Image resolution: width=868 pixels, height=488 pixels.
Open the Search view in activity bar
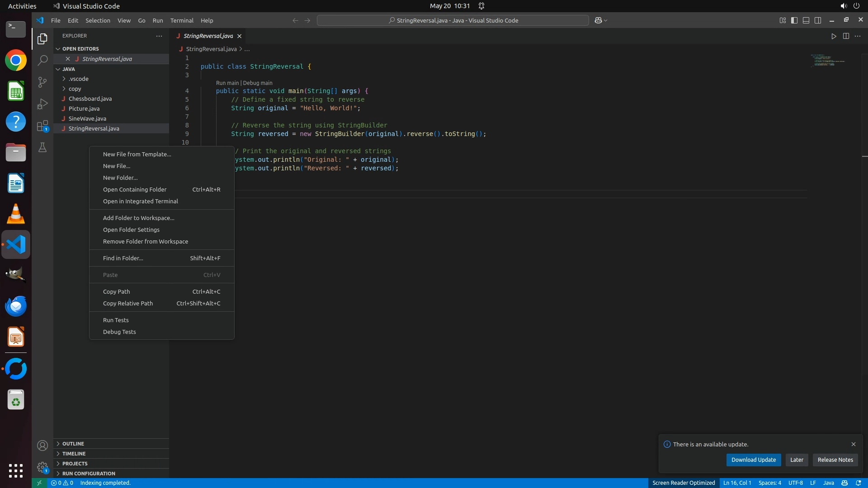42,60
